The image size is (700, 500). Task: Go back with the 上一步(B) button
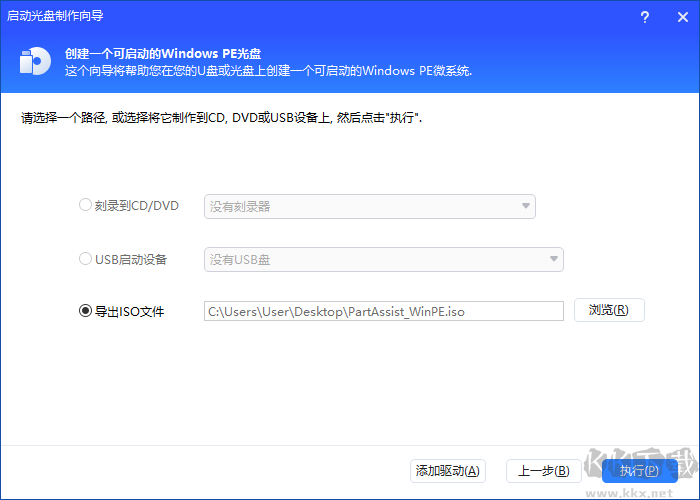(x=544, y=471)
